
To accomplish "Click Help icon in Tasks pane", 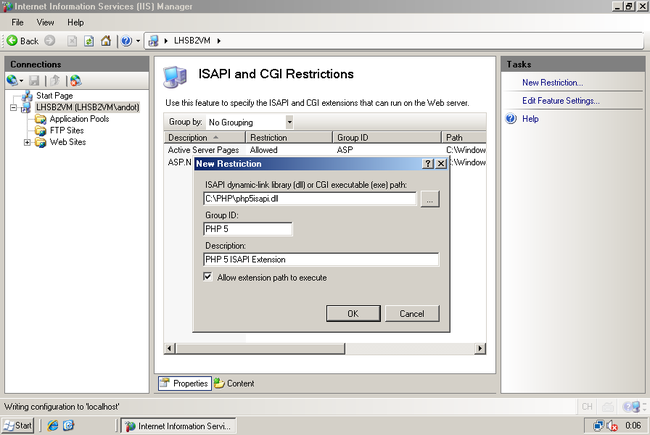I will click(511, 119).
